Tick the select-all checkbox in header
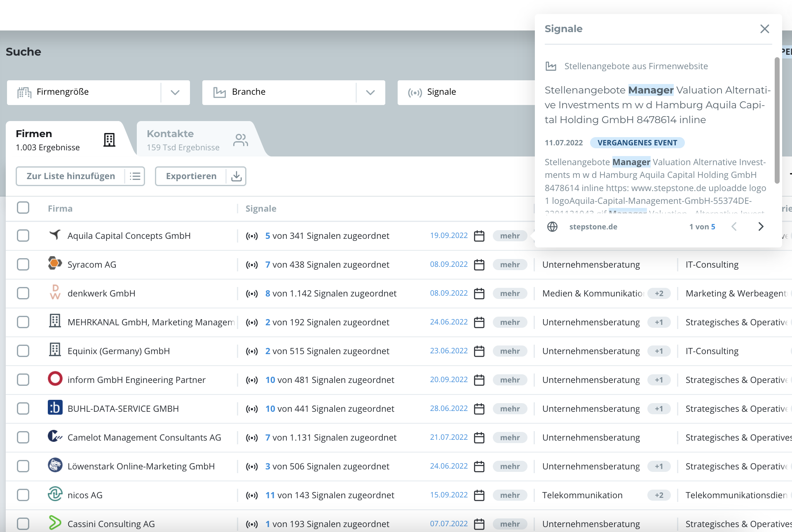792x532 pixels. pos(23,208)
